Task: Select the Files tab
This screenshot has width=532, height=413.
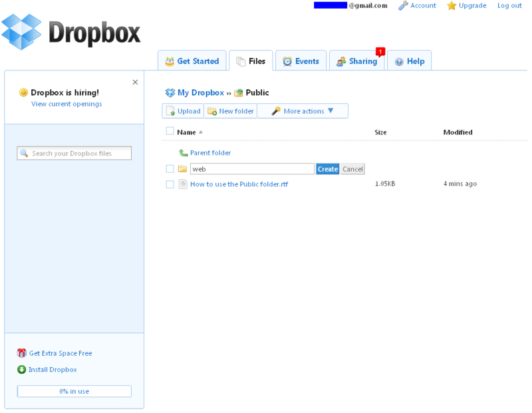Action: (251, 61)
